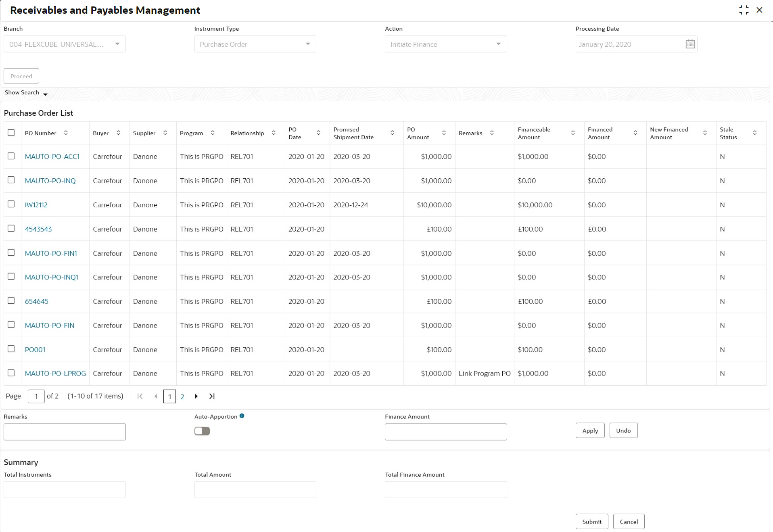This screenshot has height=532, width=773.
Task: Open the Action dropdown
Action: 446,44
